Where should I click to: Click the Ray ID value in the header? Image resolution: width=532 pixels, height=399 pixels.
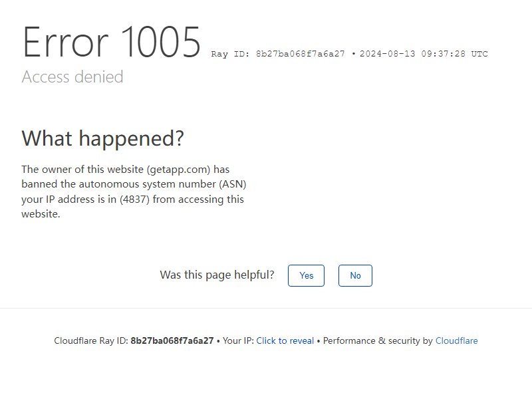pos(301,54)
